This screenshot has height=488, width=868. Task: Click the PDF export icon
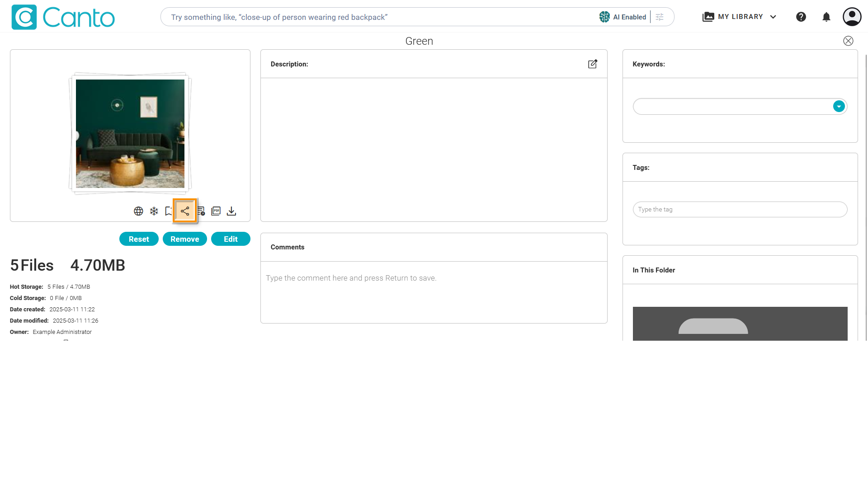216,211
